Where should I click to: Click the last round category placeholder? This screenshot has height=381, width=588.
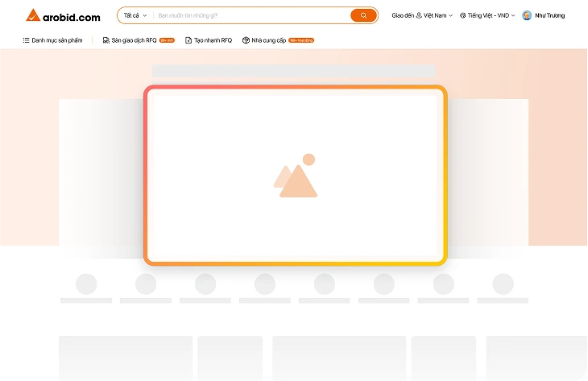tap(503, 284)
